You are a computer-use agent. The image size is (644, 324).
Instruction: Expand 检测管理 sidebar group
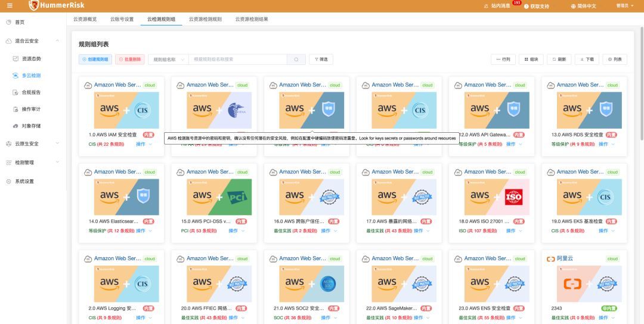33,163
